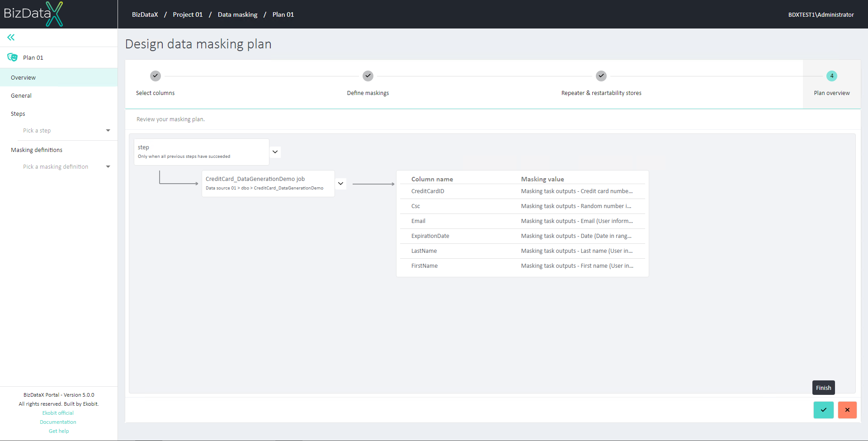
Task: Select the ExpirationDate column row
Action: pos(523,236)
